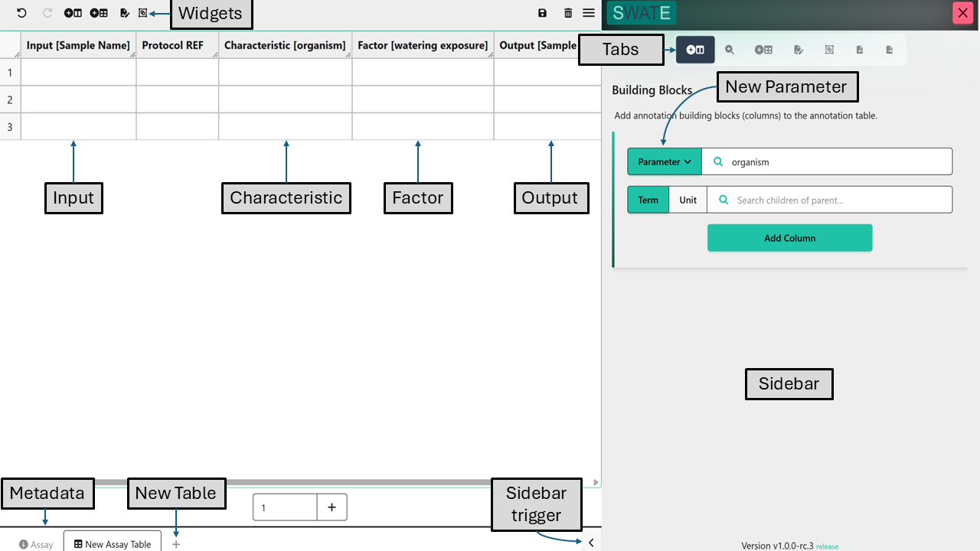Click the undo arrow in the toolbar

21,13
